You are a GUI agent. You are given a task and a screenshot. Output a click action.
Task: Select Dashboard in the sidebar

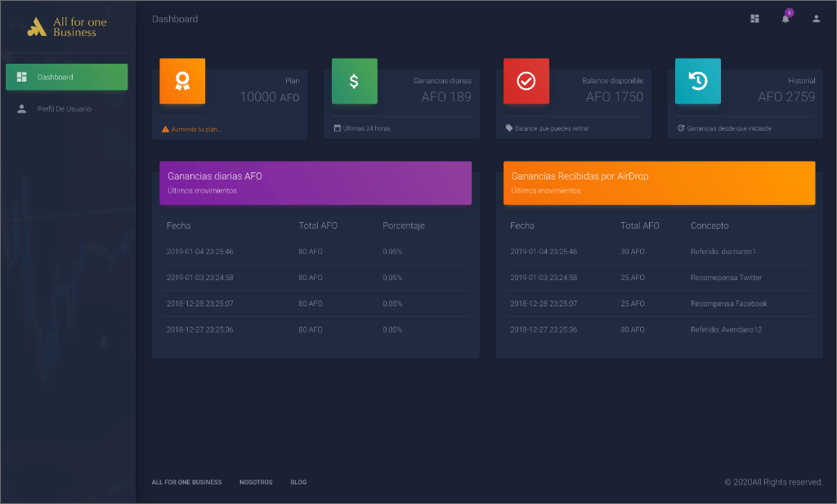point(66,77)
